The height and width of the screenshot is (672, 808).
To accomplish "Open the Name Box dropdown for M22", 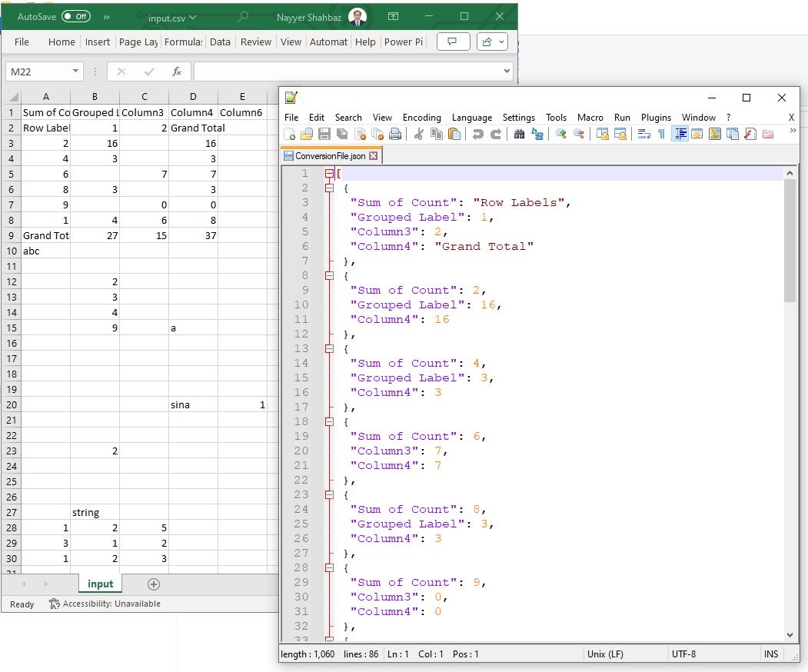I will pyautogui.click(x=75, y=72).
